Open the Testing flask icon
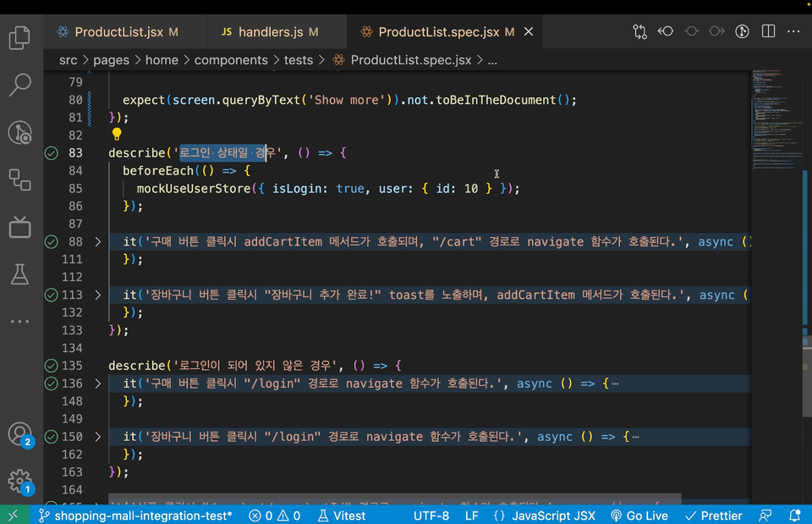The width and height of the screenshot is (812, 524). 19,273
